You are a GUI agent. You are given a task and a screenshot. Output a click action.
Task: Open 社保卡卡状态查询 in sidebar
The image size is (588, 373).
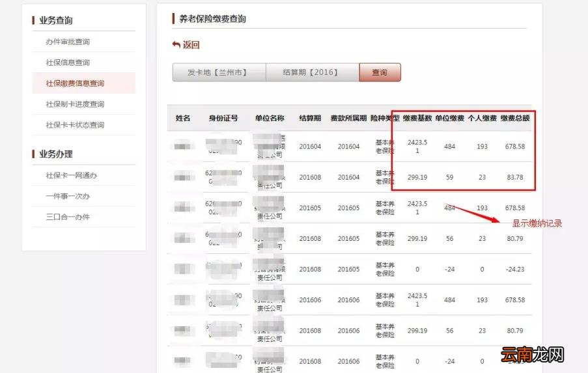pos(75,125)
